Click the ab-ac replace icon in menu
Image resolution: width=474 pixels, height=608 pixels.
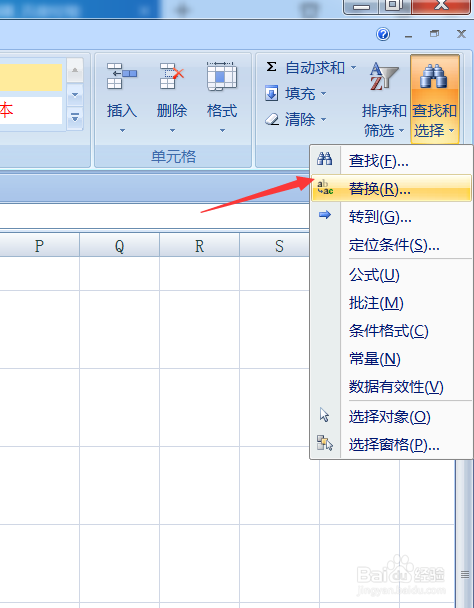pyautogui.click(x=325, y=187)
